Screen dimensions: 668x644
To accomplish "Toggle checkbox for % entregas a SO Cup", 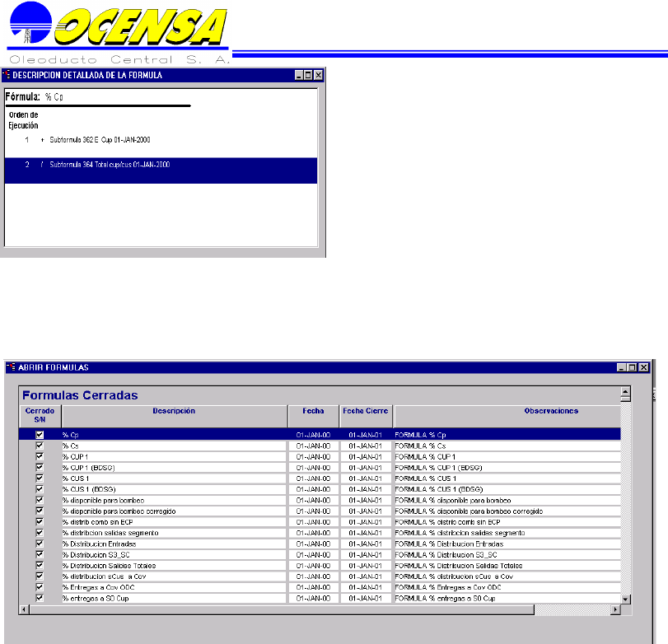I will [x=40, y=598].
